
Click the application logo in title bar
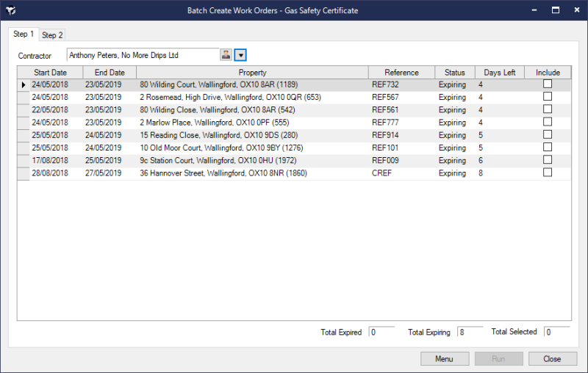[11, 10]
